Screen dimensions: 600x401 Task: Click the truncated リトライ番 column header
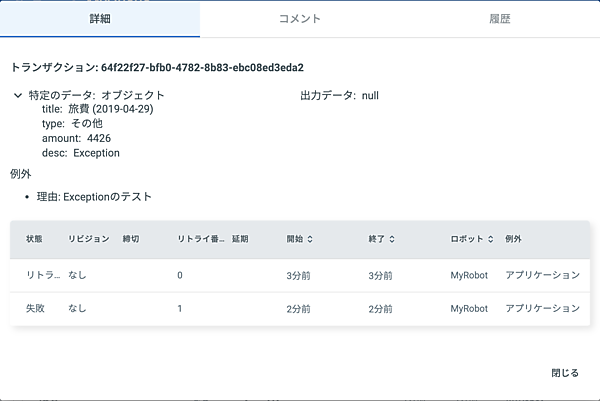[x=200, y=240]
